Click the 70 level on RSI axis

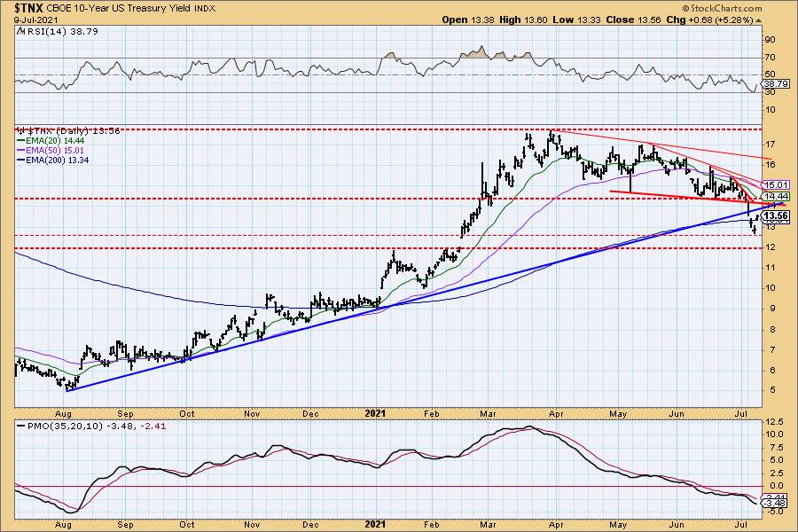click(x=770, y=58)
